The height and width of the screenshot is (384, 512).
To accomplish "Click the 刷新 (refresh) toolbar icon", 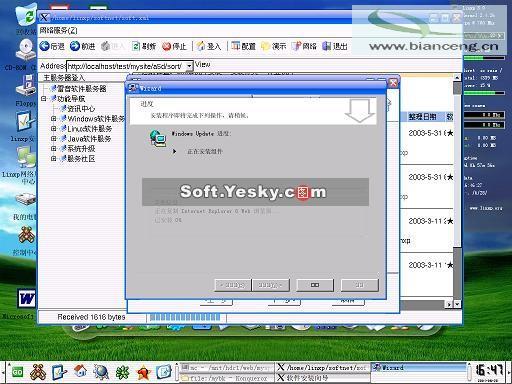I will tap(144, 46).
